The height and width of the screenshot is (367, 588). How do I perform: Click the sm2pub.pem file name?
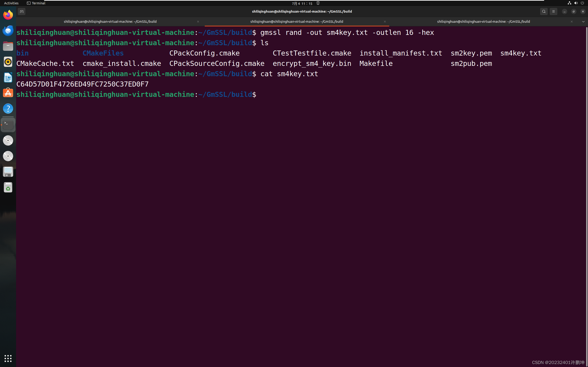click(471, 64)
